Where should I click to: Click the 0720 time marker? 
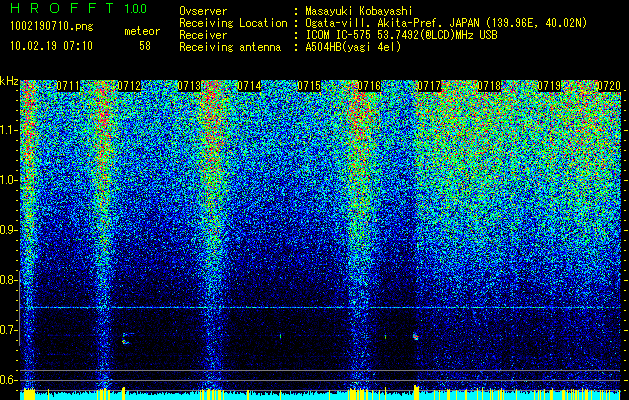(x=609, y=86)
